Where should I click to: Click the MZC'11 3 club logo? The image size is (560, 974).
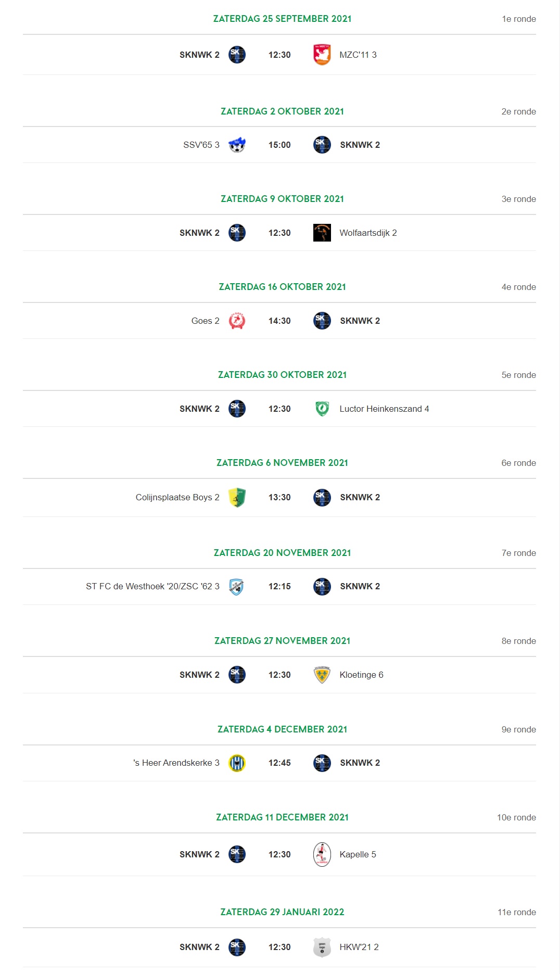pos(322,55)
